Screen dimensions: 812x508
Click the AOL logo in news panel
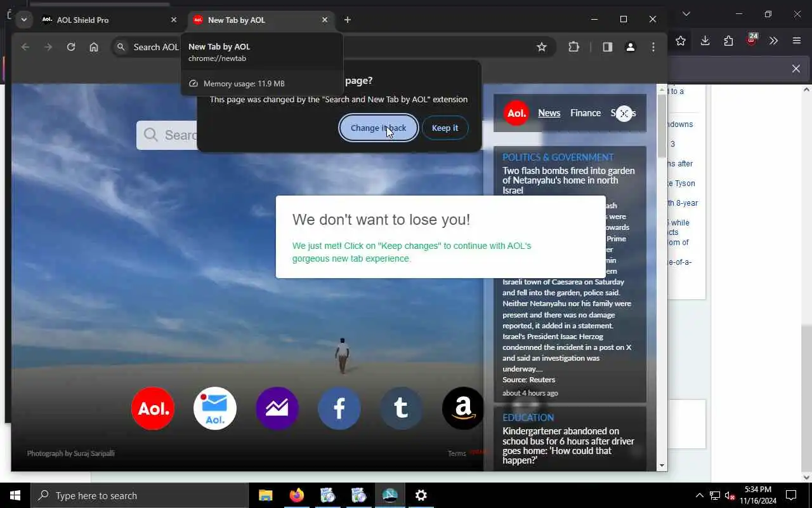click(x=516, y=113)
